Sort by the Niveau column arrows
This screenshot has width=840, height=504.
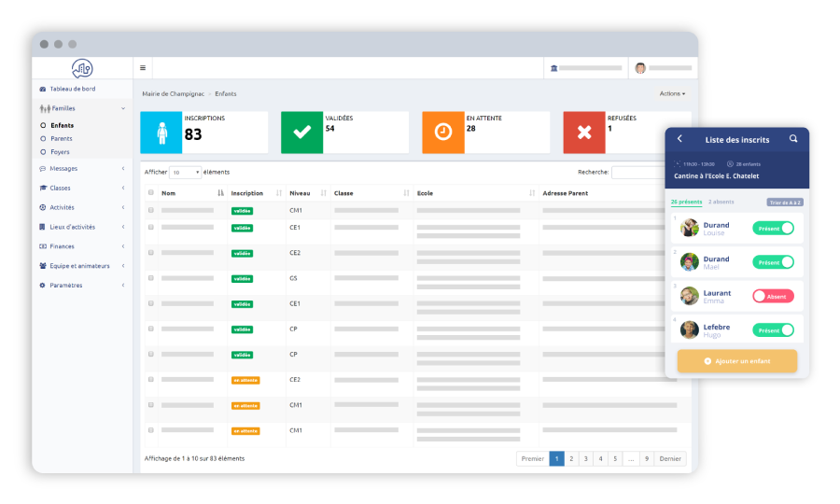[323, 193]
